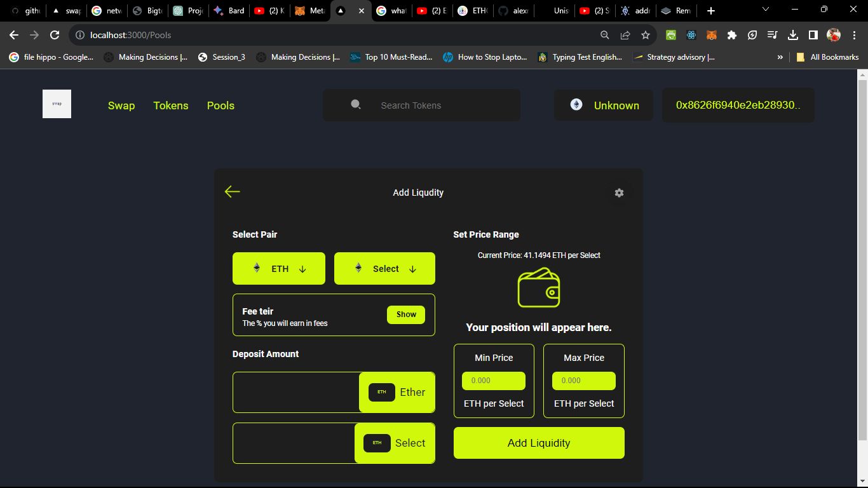Open the Select deposit token selector
Viewport: 868px width, 488px height.
point(395,443)
